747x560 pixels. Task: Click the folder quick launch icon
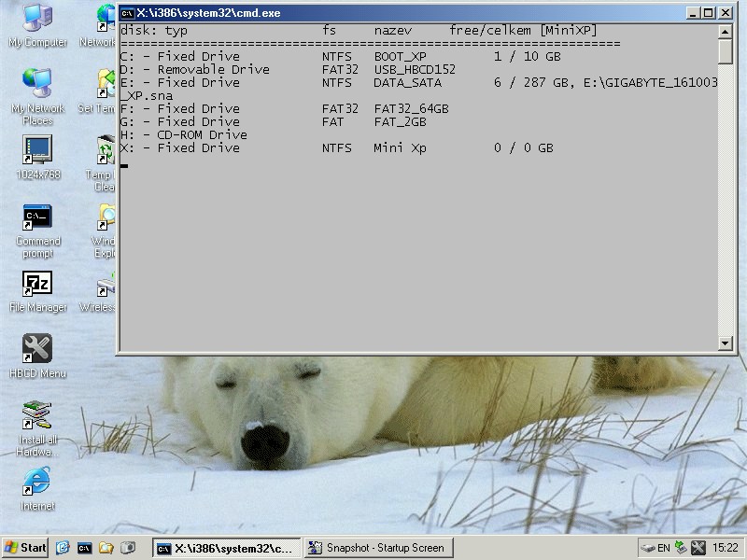[x=106, y=548]
